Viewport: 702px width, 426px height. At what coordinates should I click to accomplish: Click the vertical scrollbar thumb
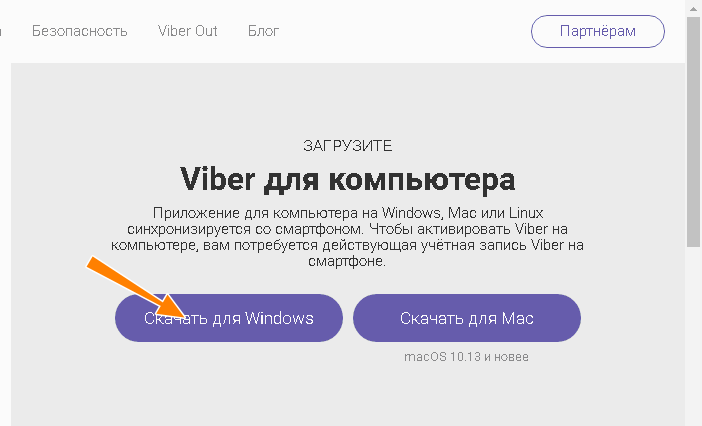[693, 132]
